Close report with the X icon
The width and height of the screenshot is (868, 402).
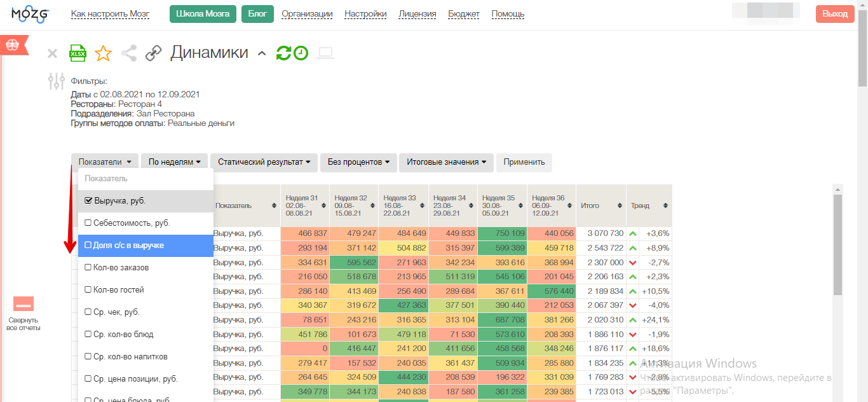click(x=53, y=53)
